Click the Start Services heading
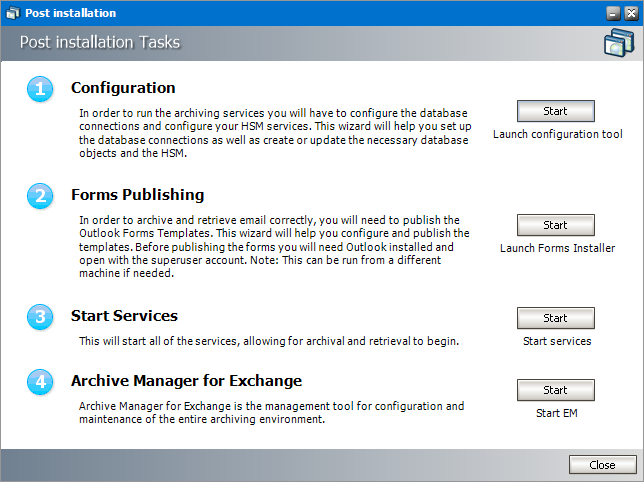644x482 pixels. 124,316
